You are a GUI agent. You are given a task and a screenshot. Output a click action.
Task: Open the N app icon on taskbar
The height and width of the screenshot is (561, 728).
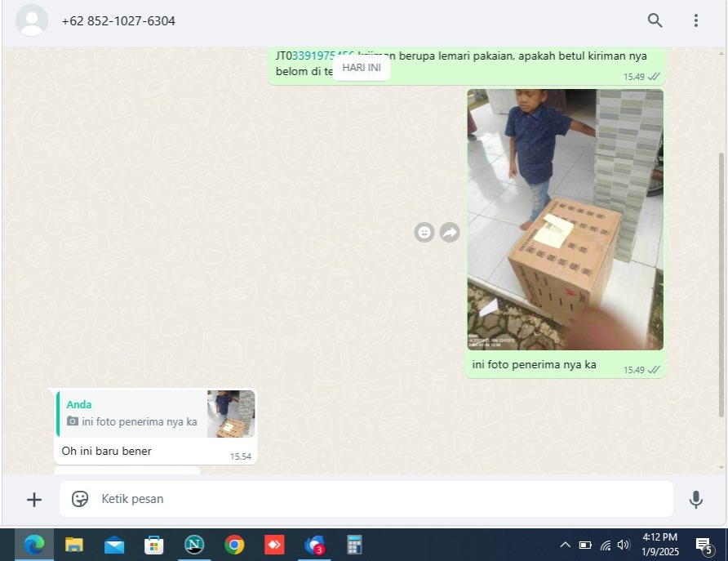click(194, 545)
